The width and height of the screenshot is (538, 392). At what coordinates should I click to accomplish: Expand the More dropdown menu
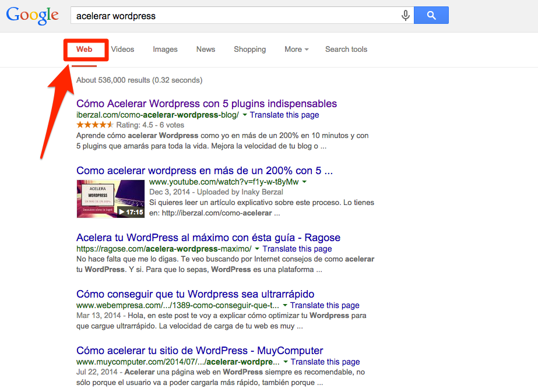[x=297, y=50]
